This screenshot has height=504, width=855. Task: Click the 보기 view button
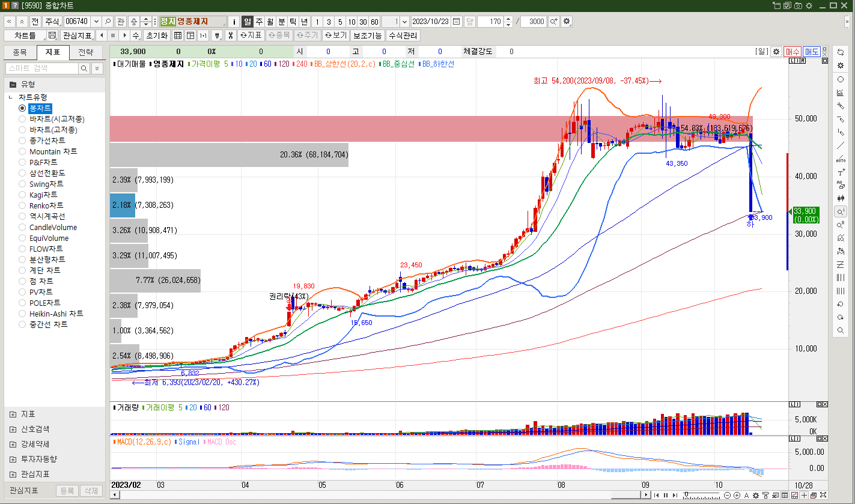[x=336, y=35]
